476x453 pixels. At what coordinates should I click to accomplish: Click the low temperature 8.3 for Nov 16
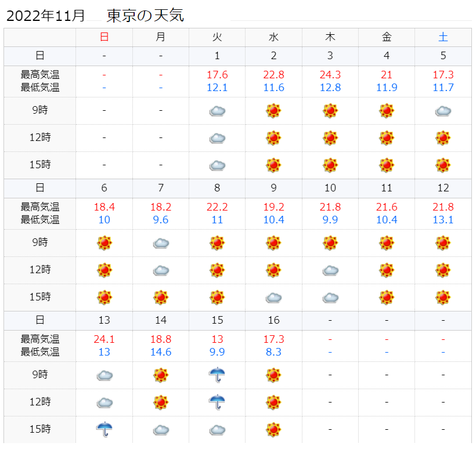point(273,352)
